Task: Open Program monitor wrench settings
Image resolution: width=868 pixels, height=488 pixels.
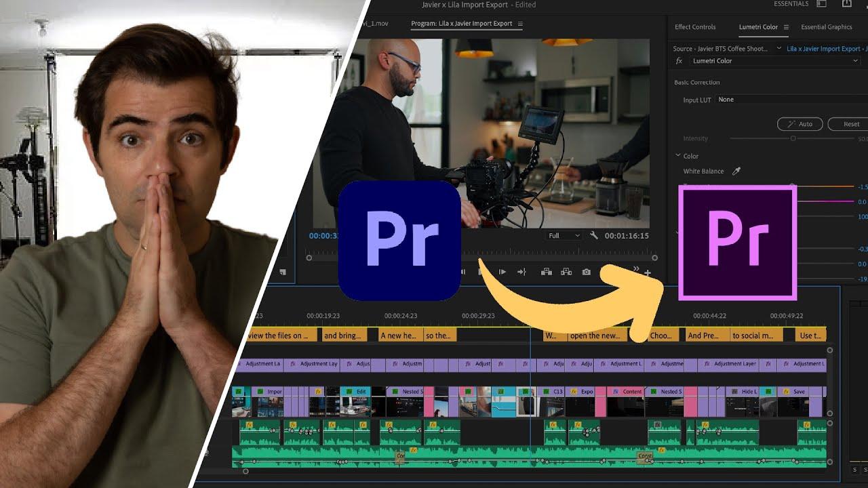Action: pyautogui.click(x=594, y=236)
